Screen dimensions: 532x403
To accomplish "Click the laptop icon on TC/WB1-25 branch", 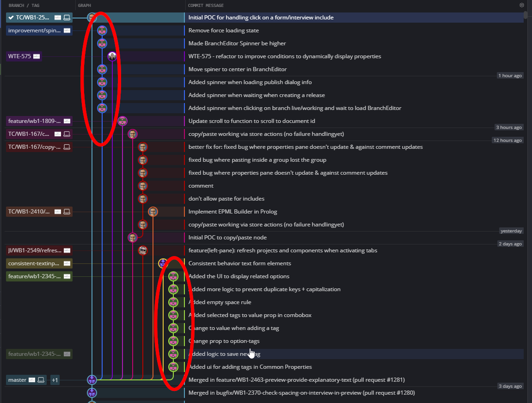I will pos(67,18).
